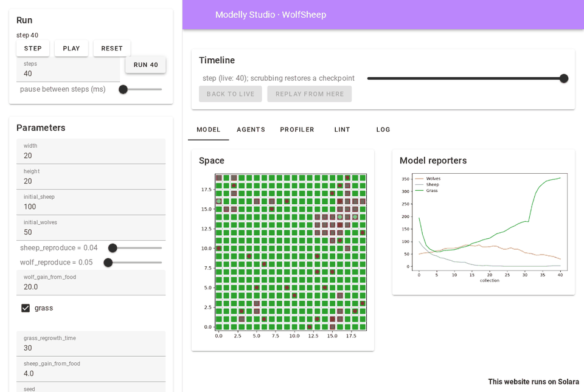The image size is (584, 392).
Task: Click the wolf_reproduce slider handle
Action: (x=108, y=263)
